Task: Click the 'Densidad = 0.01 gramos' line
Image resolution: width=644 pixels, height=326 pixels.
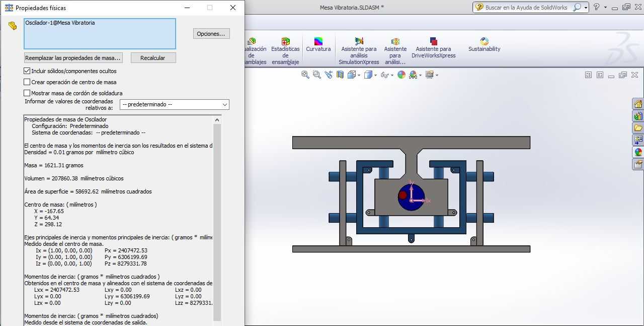Action: 79,152
